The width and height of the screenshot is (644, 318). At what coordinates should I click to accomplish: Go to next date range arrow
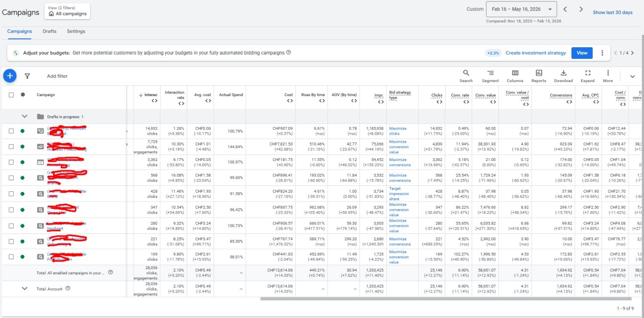[581, 9]
